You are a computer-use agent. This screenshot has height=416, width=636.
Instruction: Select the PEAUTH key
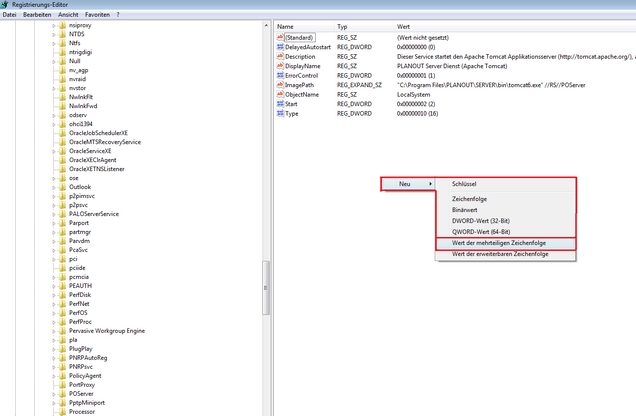coord(80,286)
